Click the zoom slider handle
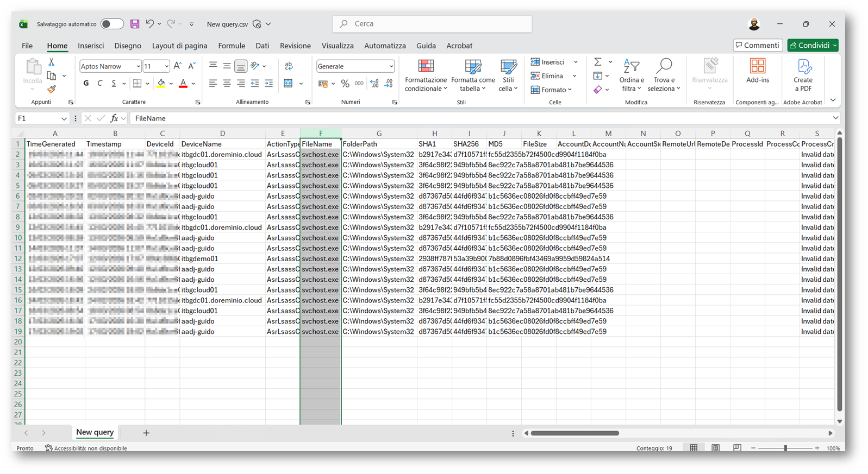This screenshot has height=474, width=868. tap(785, 448)
